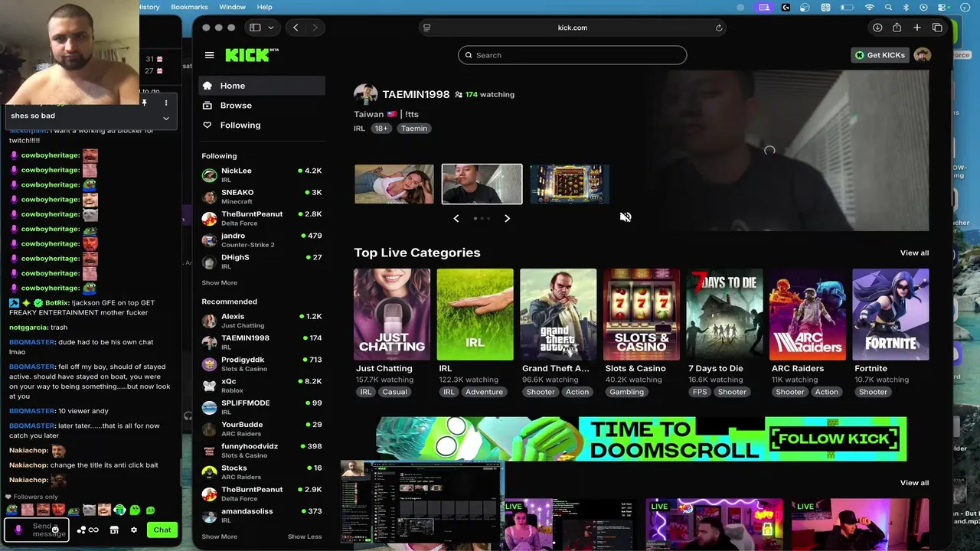Open the chat shop icon
This screenshot has height=551, width=980.
[114, 530]
